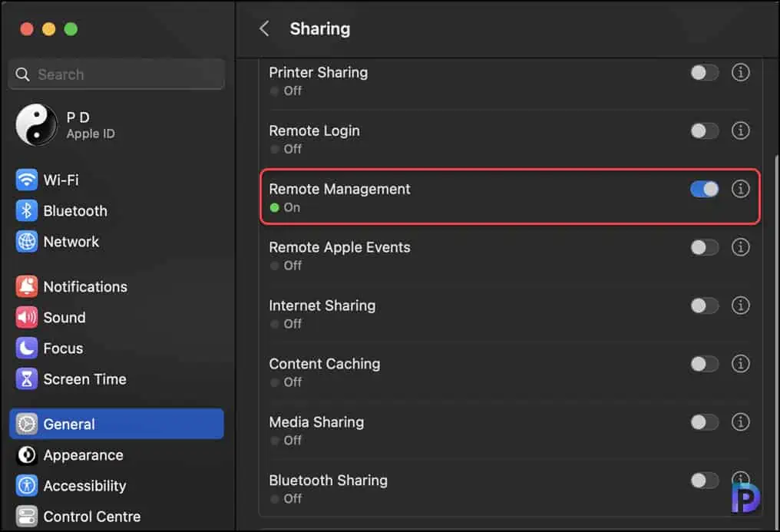Click the Internet Sharing label
Screen dimensions: 780x532
[322, 306]
